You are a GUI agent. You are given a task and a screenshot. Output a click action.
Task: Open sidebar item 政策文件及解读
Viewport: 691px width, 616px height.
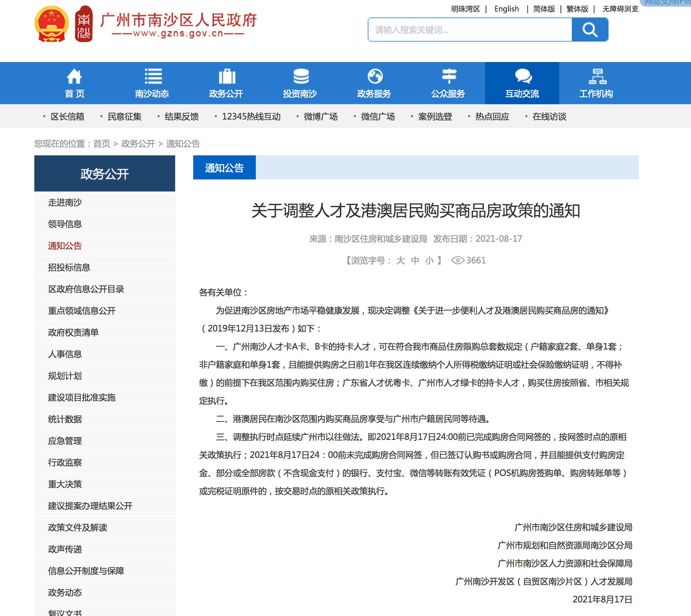77,527
